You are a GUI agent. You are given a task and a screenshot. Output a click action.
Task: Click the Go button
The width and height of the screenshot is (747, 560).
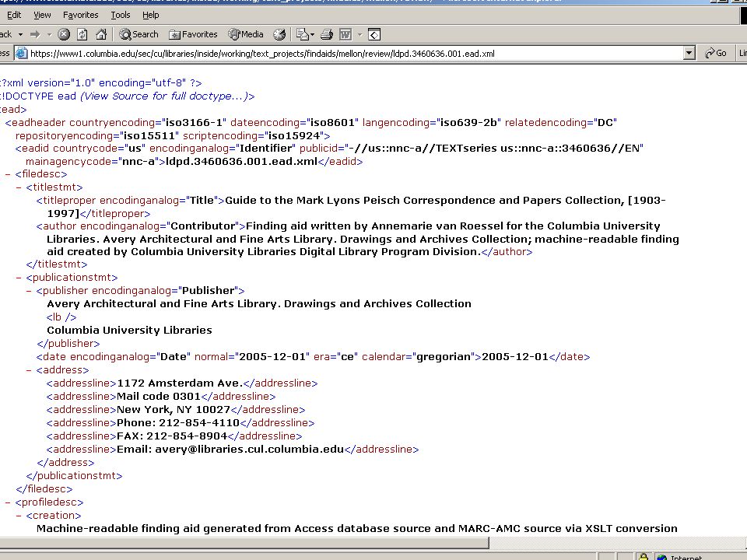pyautogui.click(x=716, y=54)
